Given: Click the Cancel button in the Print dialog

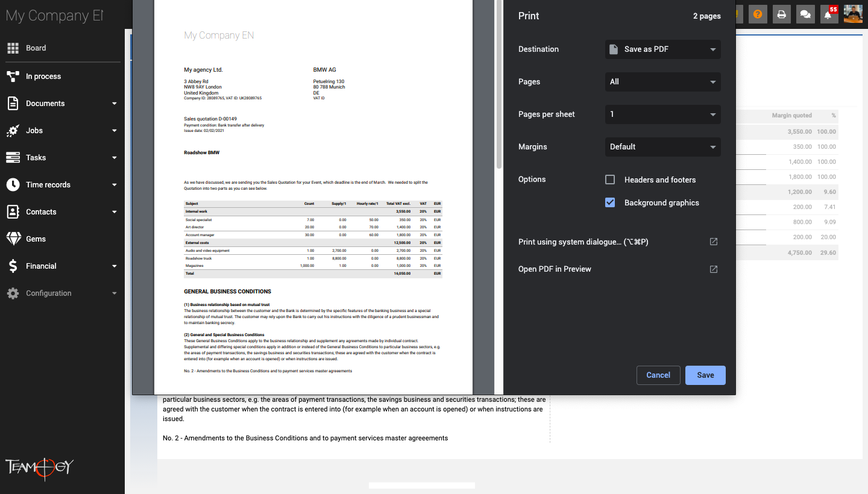Looking at the screenshot, I should point(658,375).
